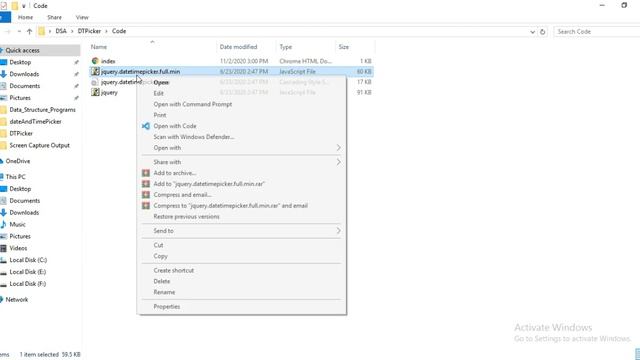Image resolution: width=640 pixels, height=360 pixels.
Task: Click DTPicker in the breadcrumb path
Action: [x=89, y=31]
